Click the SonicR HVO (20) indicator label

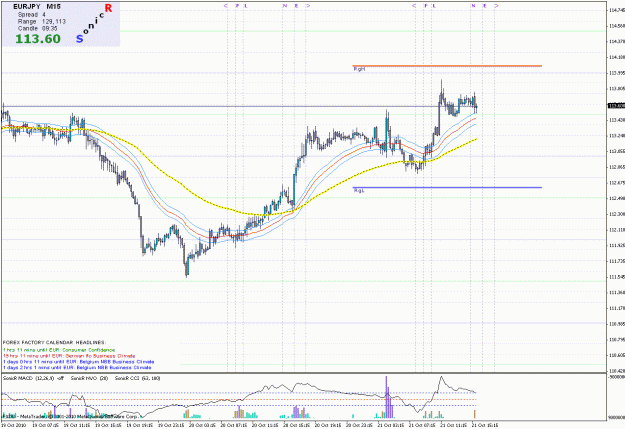click(x=90, y=378)
